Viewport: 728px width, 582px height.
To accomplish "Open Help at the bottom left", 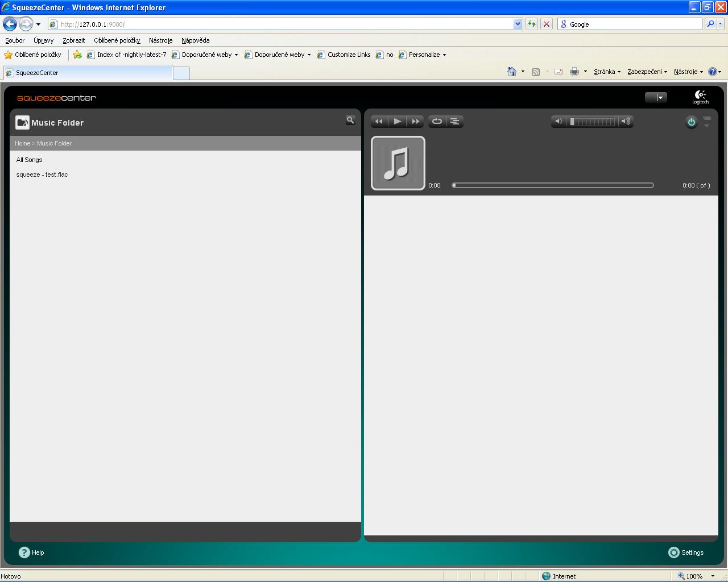I will tap(32, 552).
